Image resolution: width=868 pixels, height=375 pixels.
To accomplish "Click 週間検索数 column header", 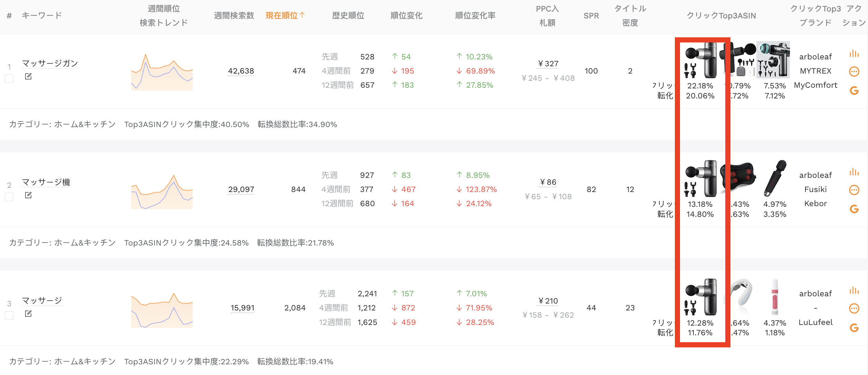I will [234, 16].
